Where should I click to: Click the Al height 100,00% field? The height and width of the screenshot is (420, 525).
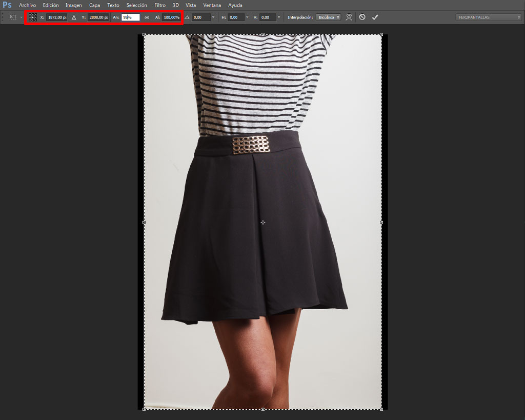pyautogui.click(x=171, y=17)
